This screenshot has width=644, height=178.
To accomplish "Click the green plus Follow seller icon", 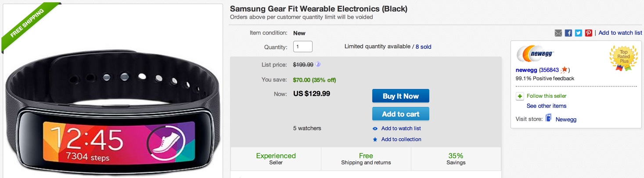I will coord(520,96).
